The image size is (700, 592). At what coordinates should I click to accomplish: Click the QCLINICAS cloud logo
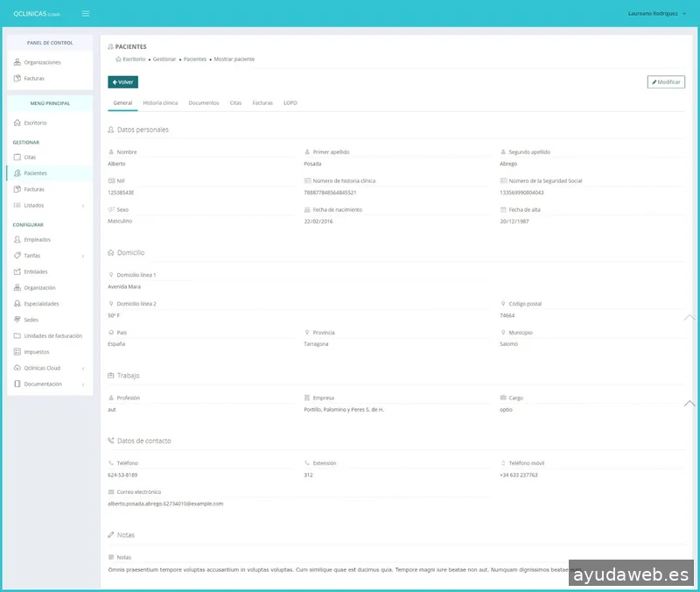36,14
